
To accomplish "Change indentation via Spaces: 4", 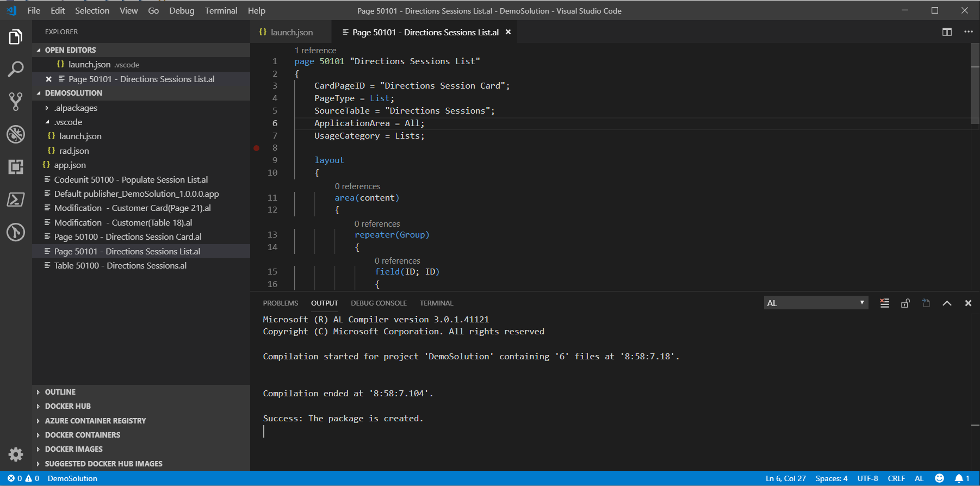I will click(x=832, y=478).
